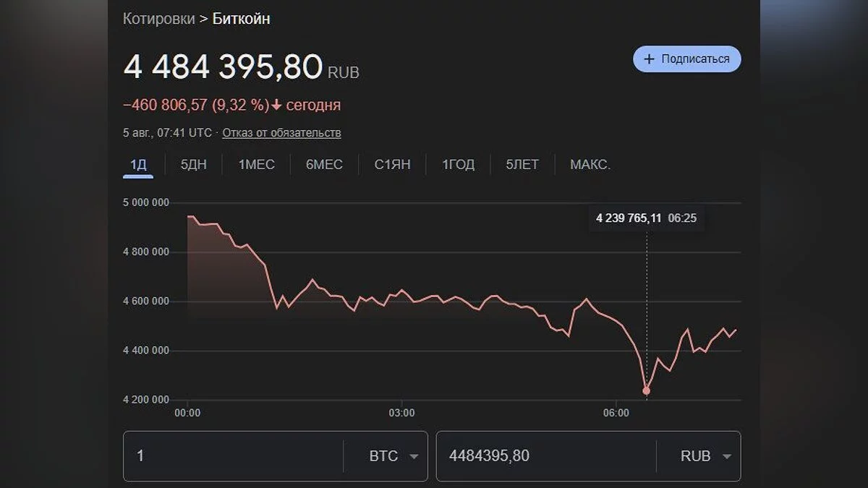
Task: Click the Котировки breadcrumb link
Action: click(158, 19)
